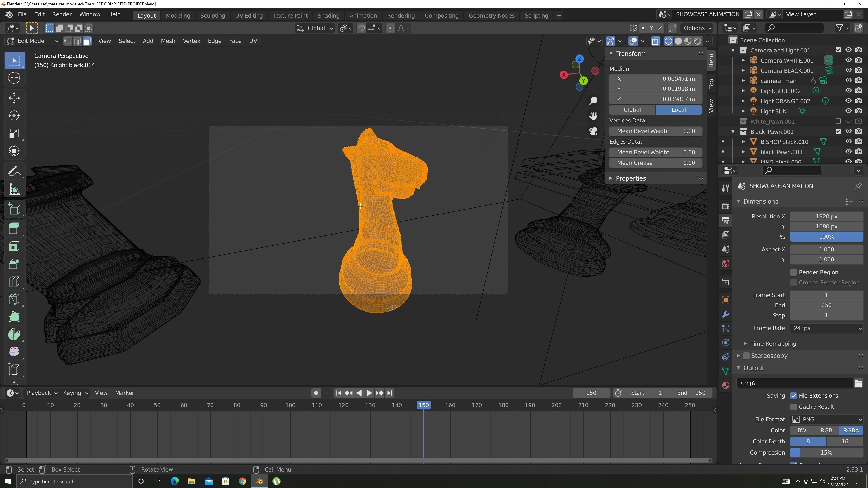Hide Camera.WHITE.001 in viewport via eye icon
Image resolution: width=868 pixels, height=488 pixels.
point(849,60)
